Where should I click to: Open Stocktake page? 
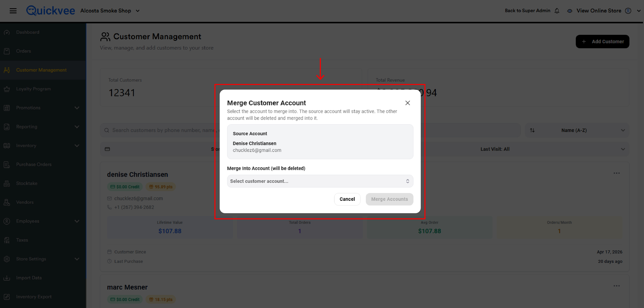click(27, 183)
